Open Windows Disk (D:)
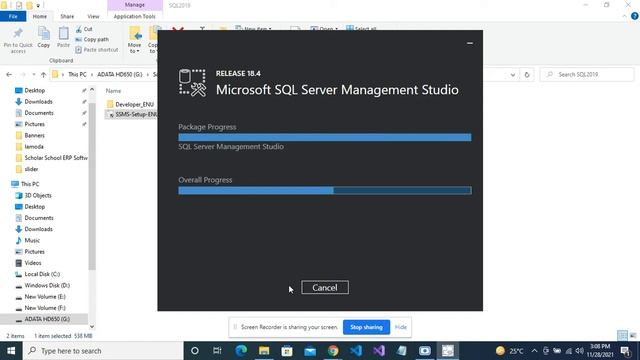 coord(47,285)
